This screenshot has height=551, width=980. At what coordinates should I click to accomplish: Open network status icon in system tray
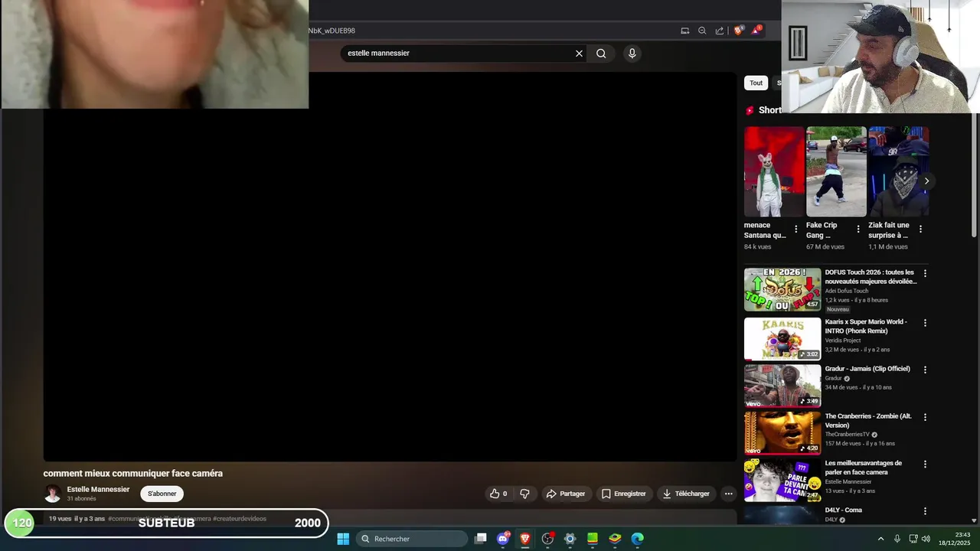click(x=913, y=539)
